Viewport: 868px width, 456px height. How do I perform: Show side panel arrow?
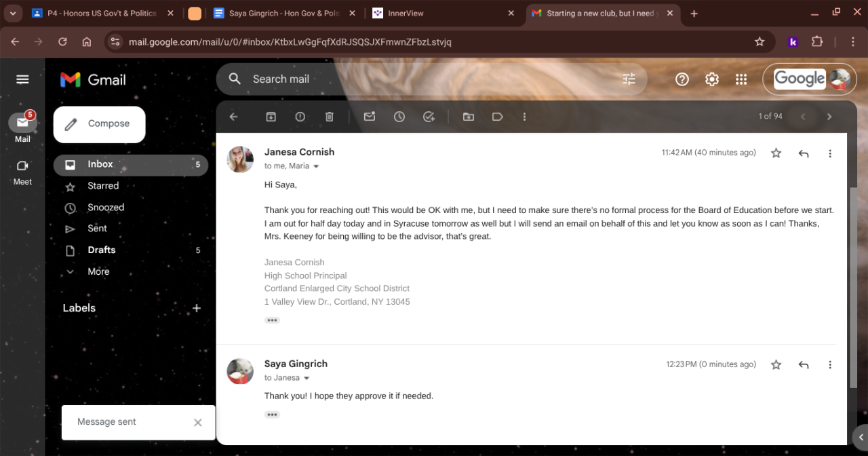click(x=861, y=438)
